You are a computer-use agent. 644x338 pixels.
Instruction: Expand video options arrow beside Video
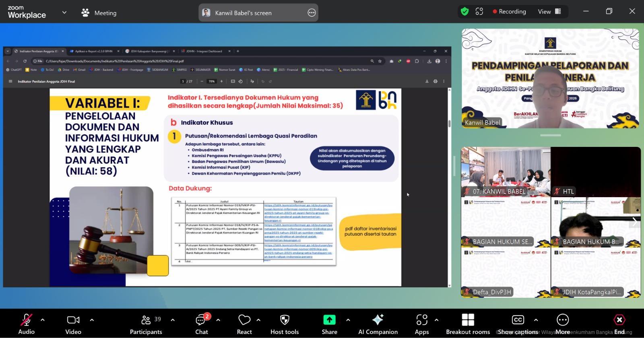point(92,320)
